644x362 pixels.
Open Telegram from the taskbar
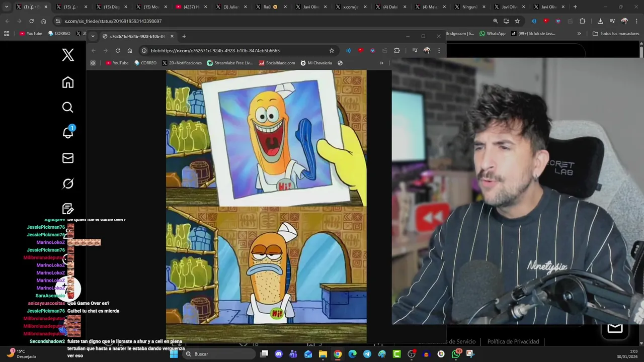367,354
